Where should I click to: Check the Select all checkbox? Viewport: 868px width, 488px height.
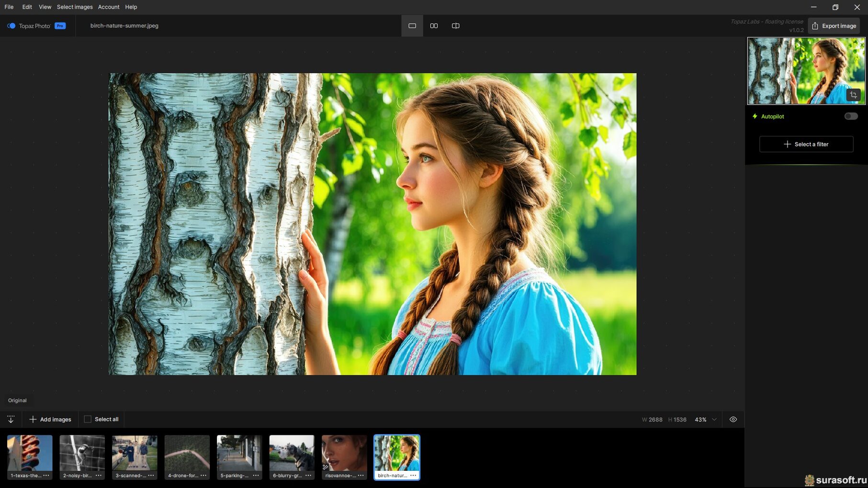tap(88, 420)
